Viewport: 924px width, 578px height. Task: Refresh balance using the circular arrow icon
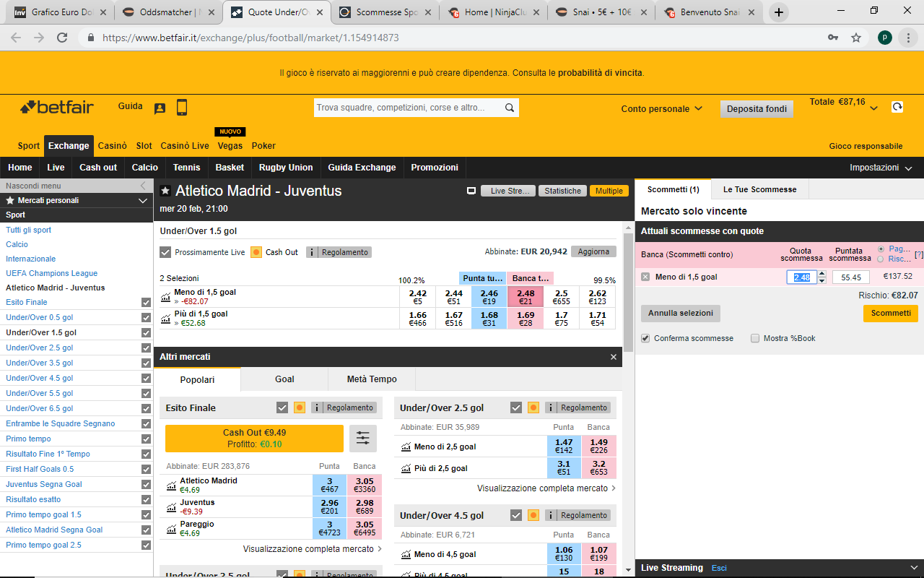tap(897, 107)
